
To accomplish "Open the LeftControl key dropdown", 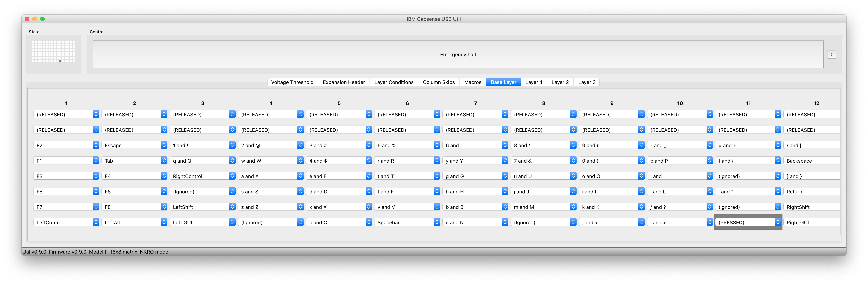I will tap(66, 222).
